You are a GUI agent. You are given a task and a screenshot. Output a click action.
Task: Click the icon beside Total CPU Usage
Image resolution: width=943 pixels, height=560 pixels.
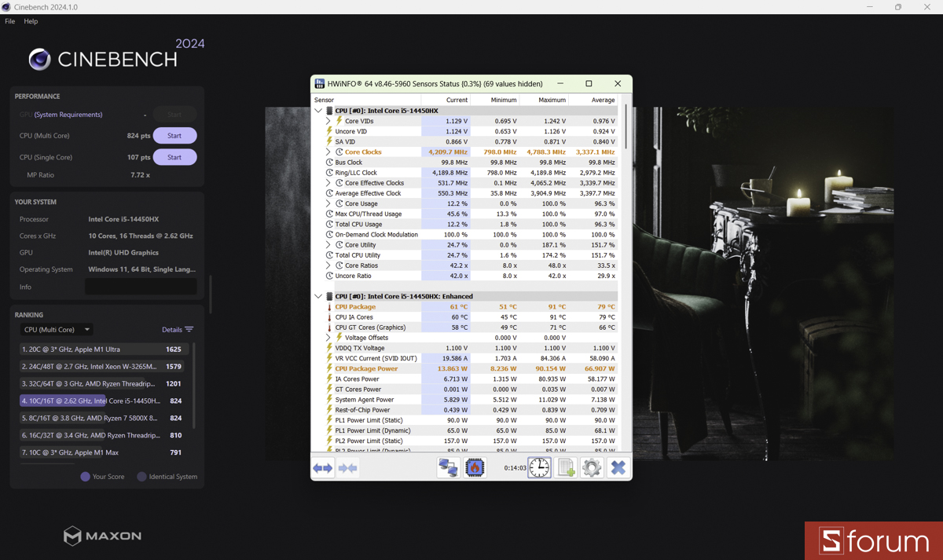(x=330, y=224)
